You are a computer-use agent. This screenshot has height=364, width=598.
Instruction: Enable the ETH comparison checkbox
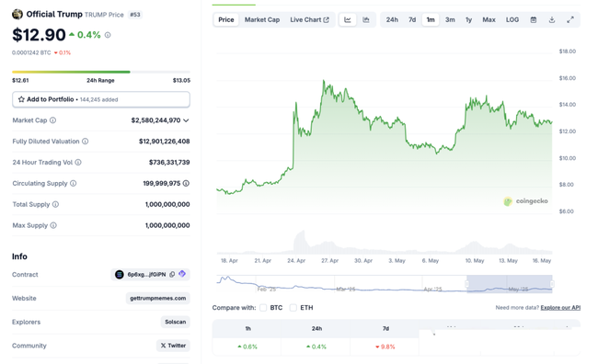tap(293, 308)
